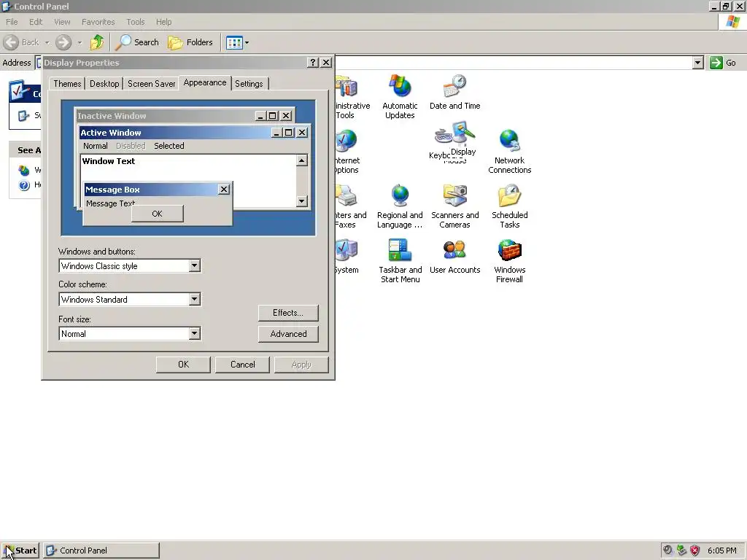Click the Selected preview menu item
Viewport: 747px width, 560px height.
169,146
